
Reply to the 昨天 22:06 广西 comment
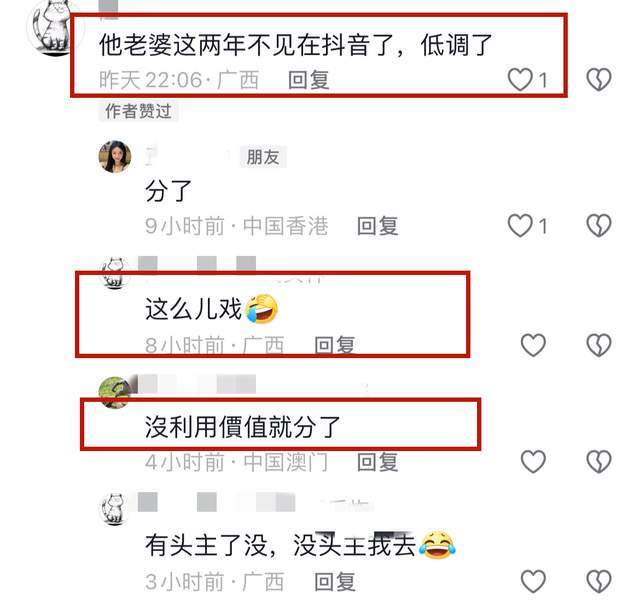point(309,80)
